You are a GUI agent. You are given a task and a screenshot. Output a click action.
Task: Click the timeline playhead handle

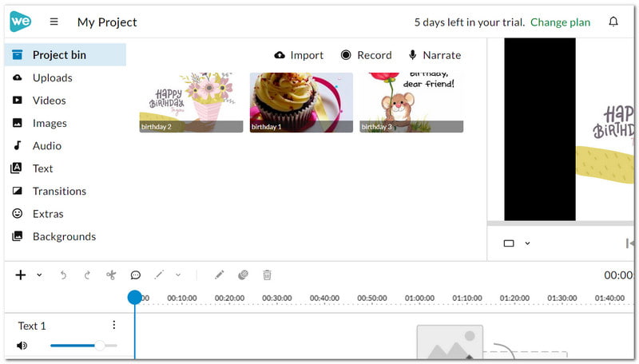[134, 297]
